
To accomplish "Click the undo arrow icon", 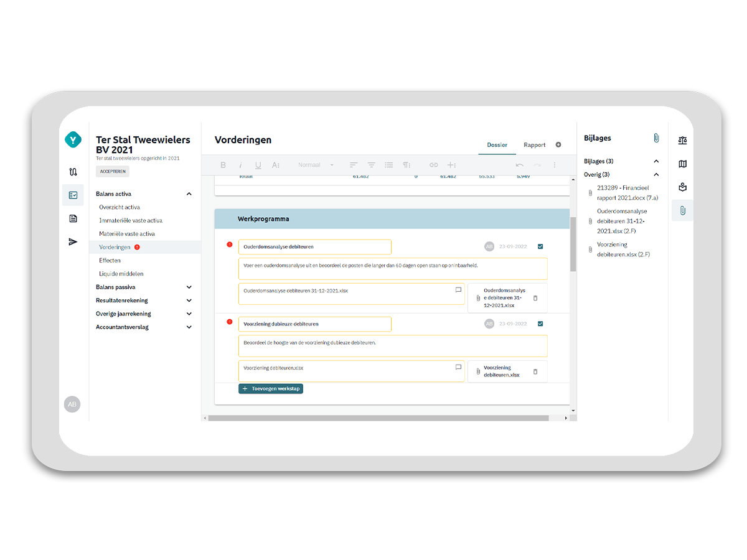I will coord(520,165).
